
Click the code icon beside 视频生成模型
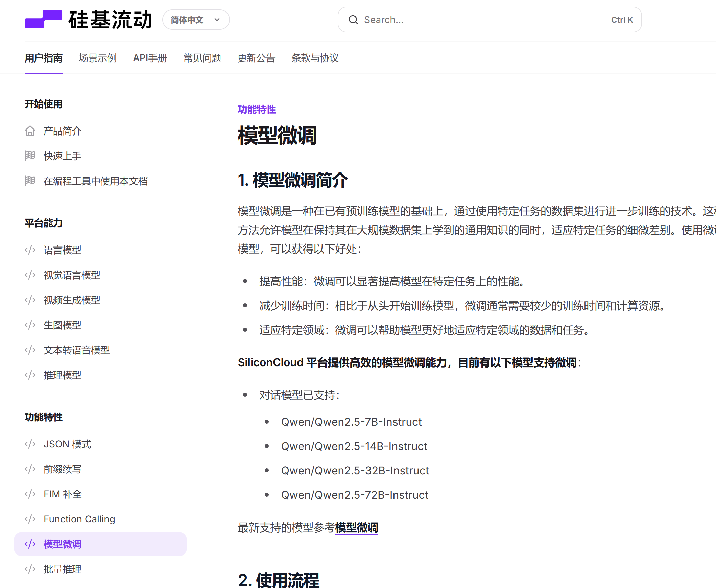pos(30,300)
